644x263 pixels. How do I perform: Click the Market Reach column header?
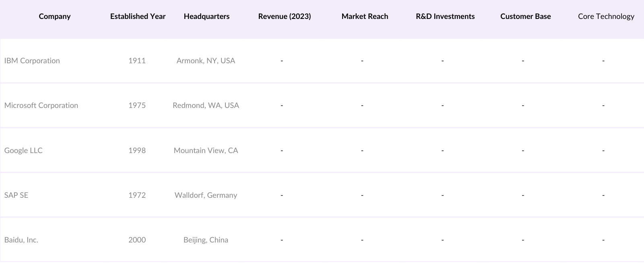point(365,17)
